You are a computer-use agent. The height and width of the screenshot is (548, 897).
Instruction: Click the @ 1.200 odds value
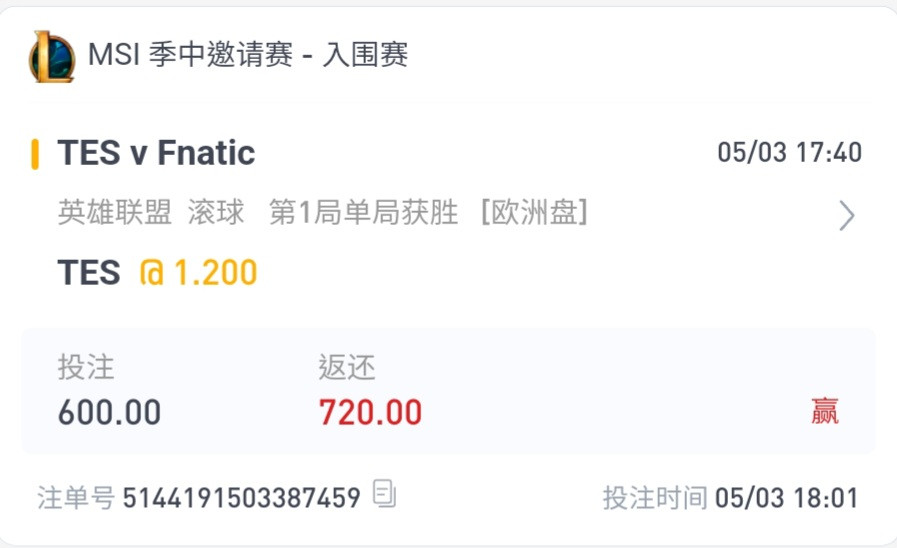click(x=199, y=272)
